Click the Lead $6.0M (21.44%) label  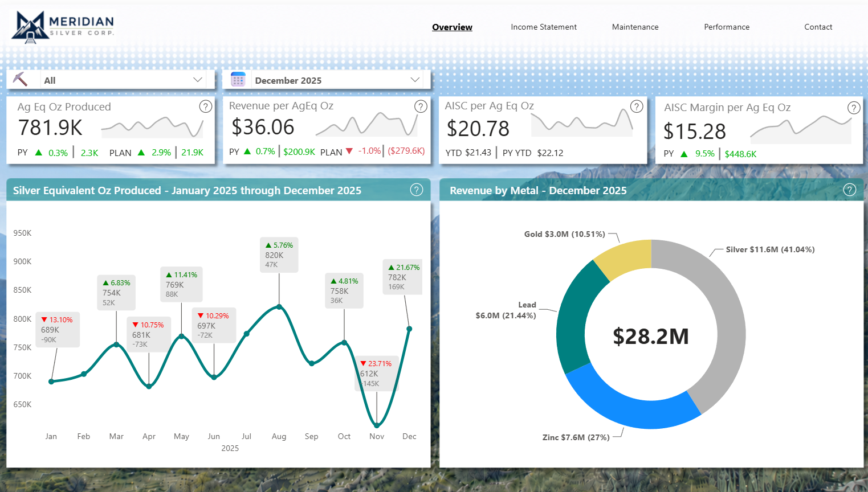point(506,310)
